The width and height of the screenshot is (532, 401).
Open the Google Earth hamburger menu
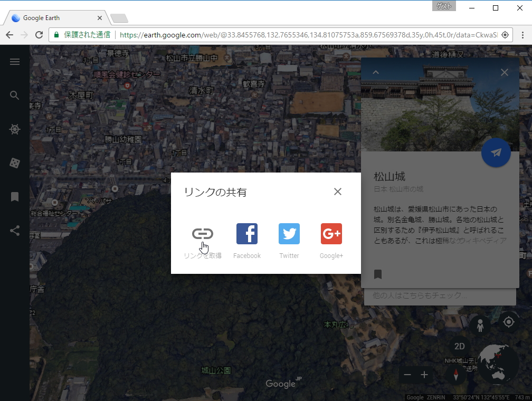coord(14,61)
